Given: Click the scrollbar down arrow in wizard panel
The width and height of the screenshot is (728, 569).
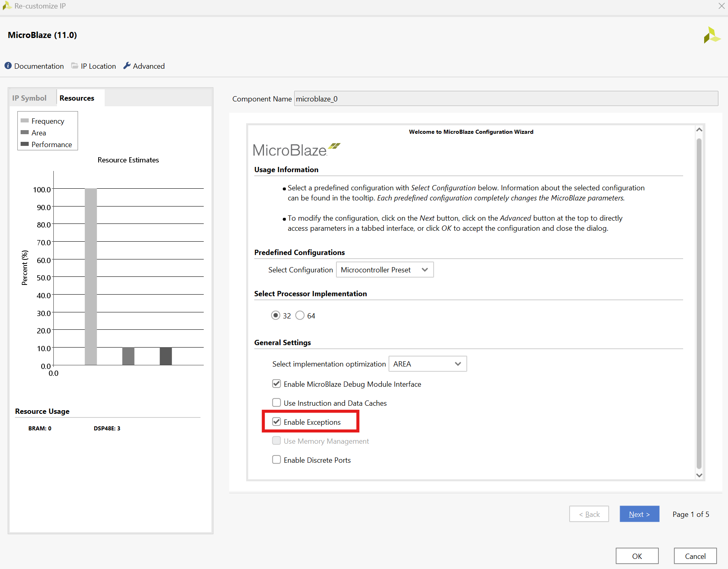Looking at the screenshot, I should tap(699, 475).
